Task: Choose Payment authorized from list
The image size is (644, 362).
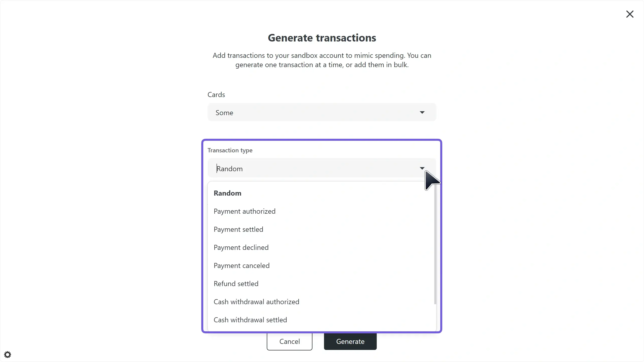Action: click(x=245, y=211)
